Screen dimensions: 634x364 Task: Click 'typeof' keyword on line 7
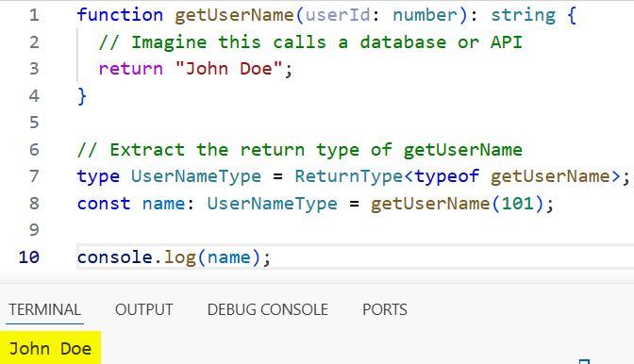[447, 176]
